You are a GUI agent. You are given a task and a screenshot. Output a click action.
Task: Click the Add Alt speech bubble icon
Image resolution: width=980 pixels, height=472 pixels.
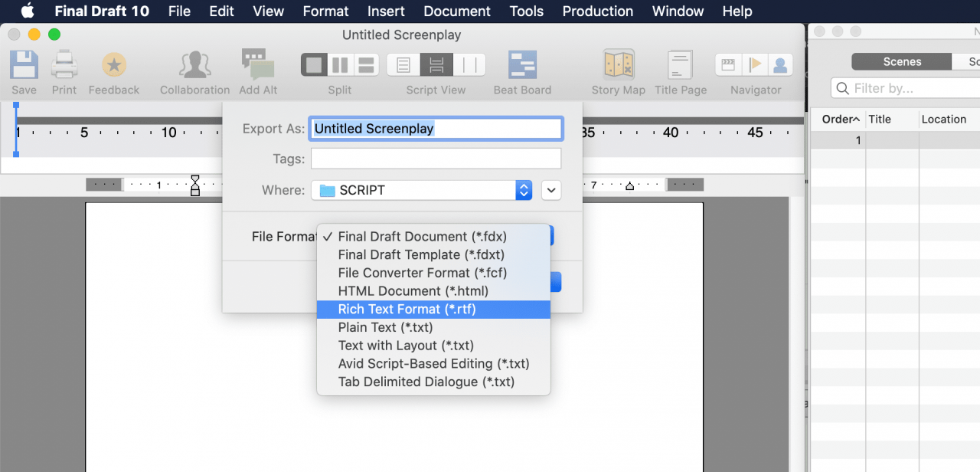tap(258, 65)
